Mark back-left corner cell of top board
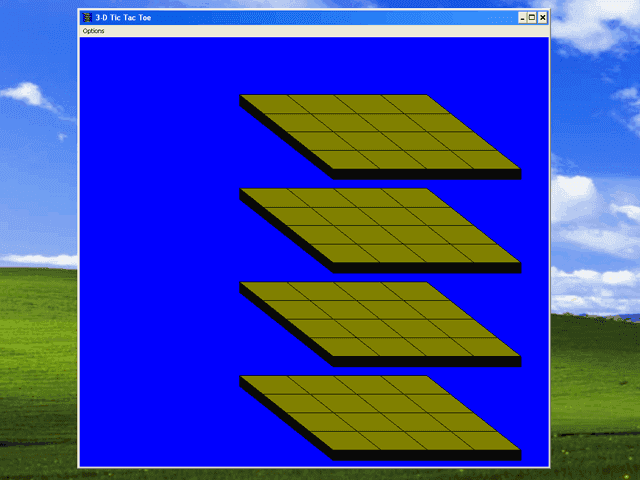This screenshot has height=480, width=640. (276, 104)
